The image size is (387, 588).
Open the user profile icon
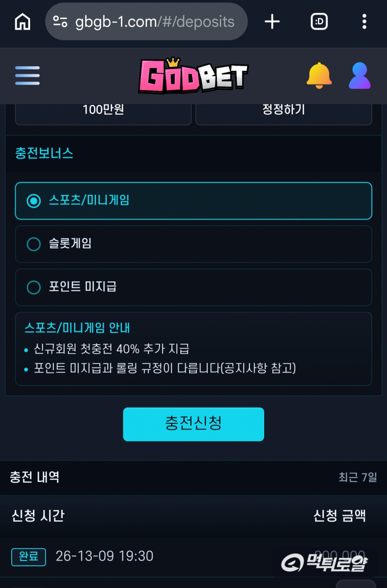[x=360, y=76]
